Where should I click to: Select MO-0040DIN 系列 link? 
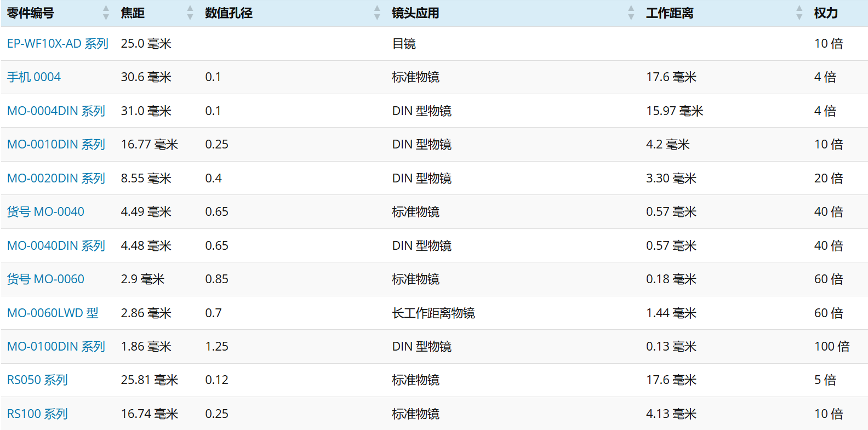(56, 245)
